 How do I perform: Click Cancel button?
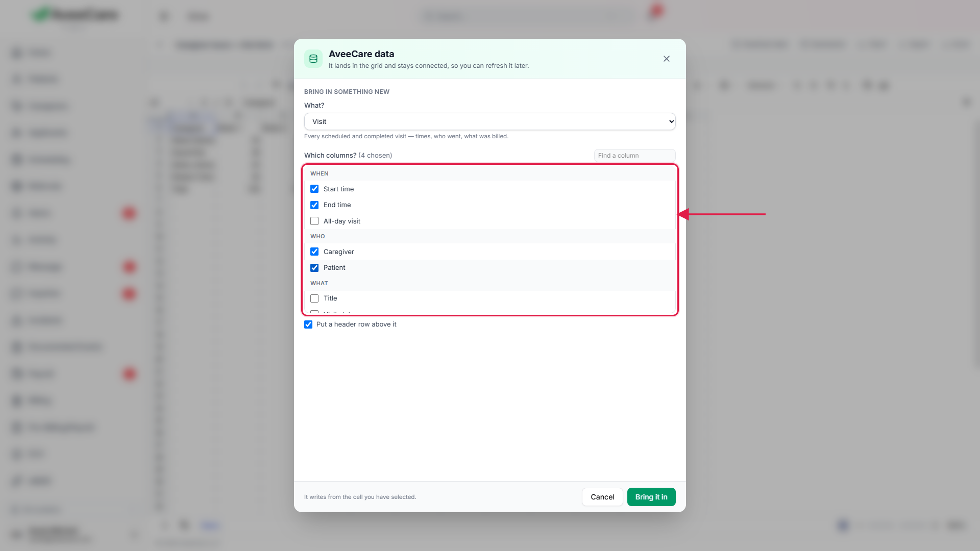[602, 497]
